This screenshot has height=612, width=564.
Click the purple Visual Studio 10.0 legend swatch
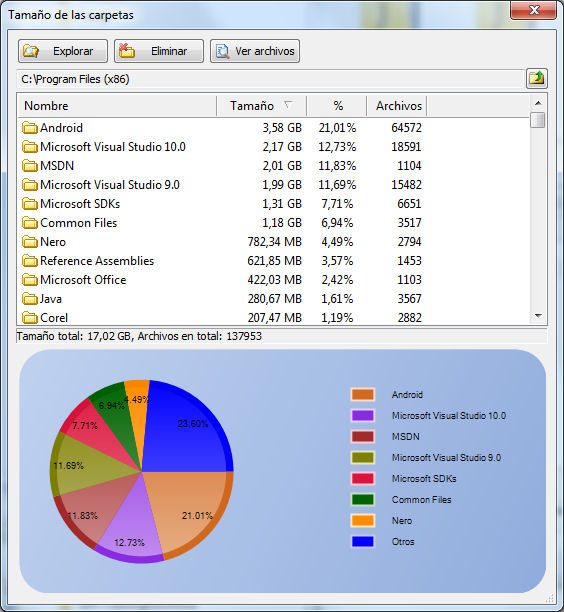click(363, 415)
